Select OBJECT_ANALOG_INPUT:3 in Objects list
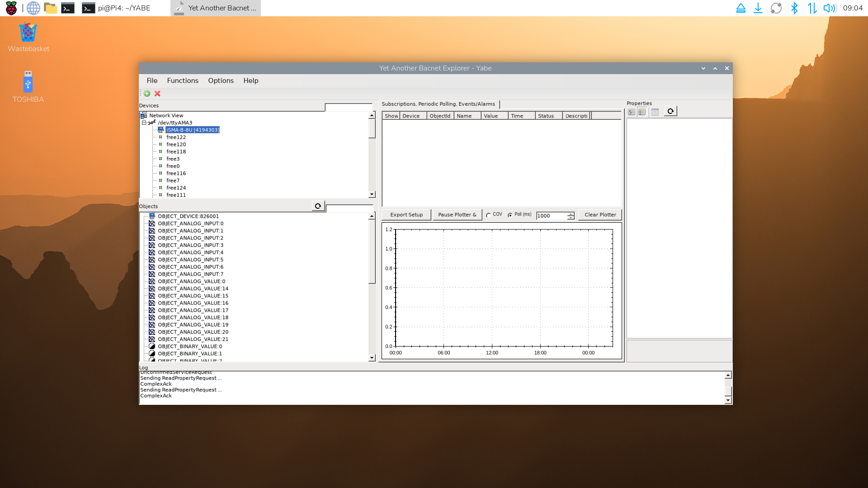 pyautogui.click(x=190, y=245)
